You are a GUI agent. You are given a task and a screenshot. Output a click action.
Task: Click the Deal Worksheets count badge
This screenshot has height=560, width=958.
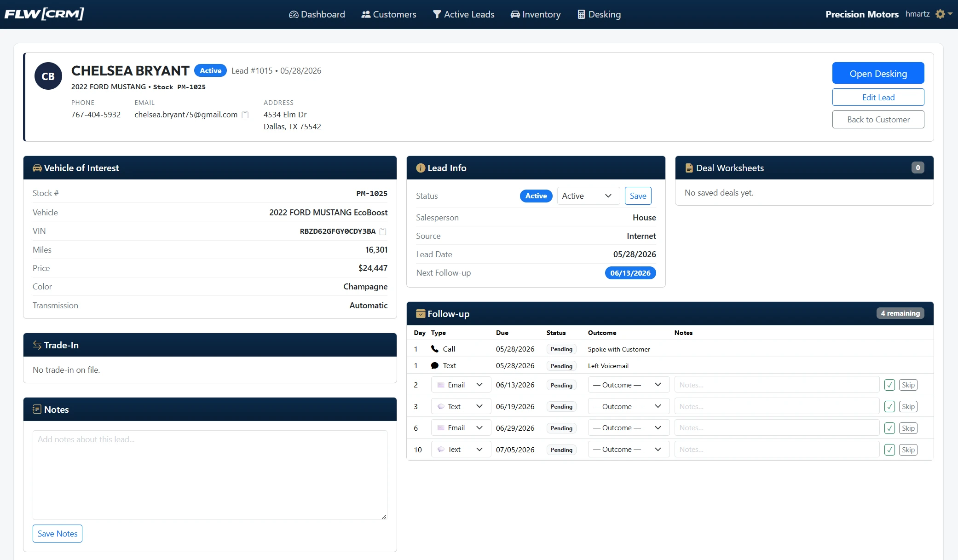(918, 168)
